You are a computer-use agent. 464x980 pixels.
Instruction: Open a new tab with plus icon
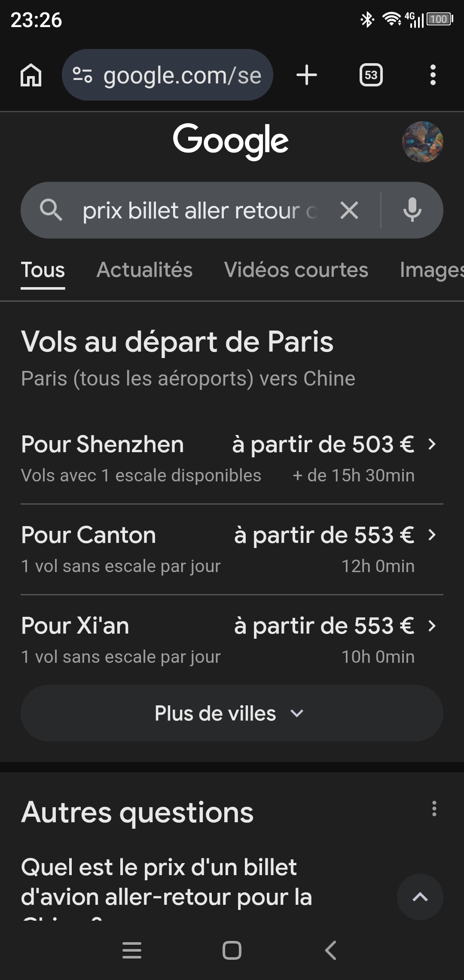(x=307, y=75)
